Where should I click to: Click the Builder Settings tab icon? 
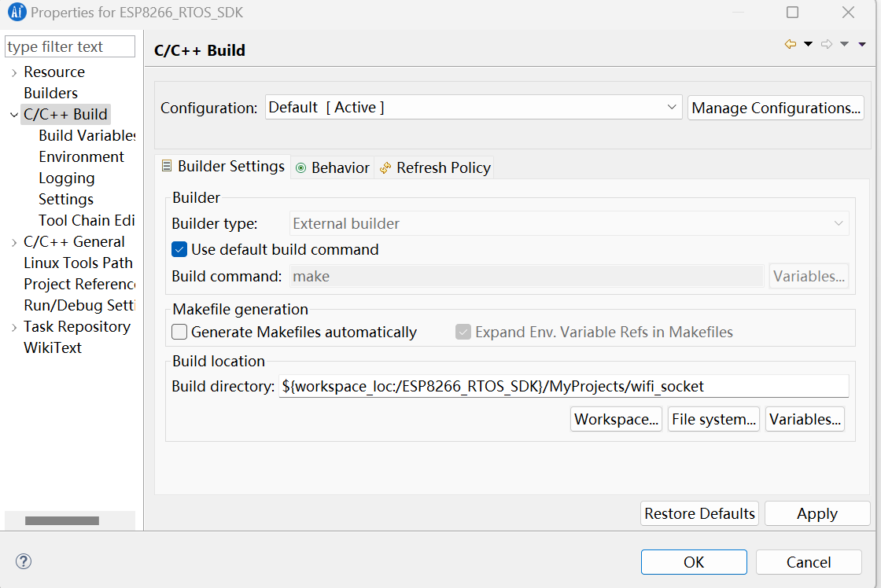pyautogui.click(x=167, y=166)
